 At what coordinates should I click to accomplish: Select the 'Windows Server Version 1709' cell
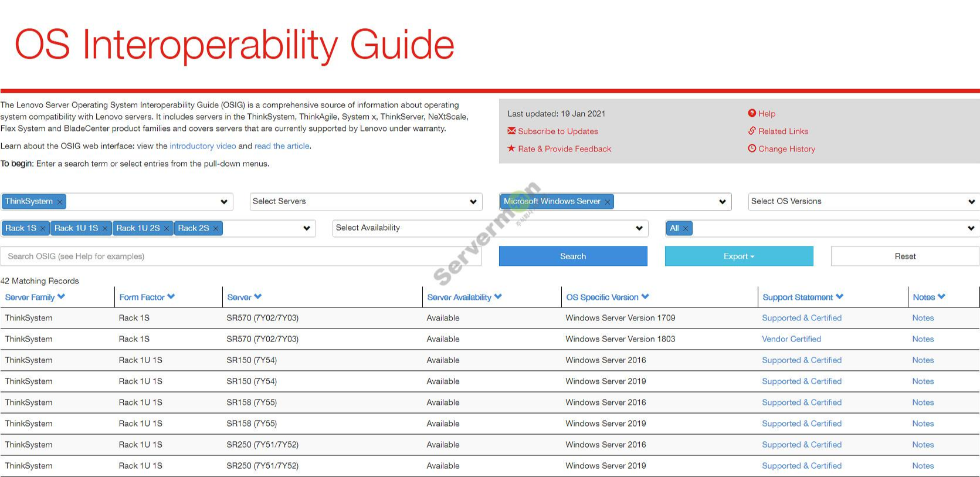tap(620, 318)
